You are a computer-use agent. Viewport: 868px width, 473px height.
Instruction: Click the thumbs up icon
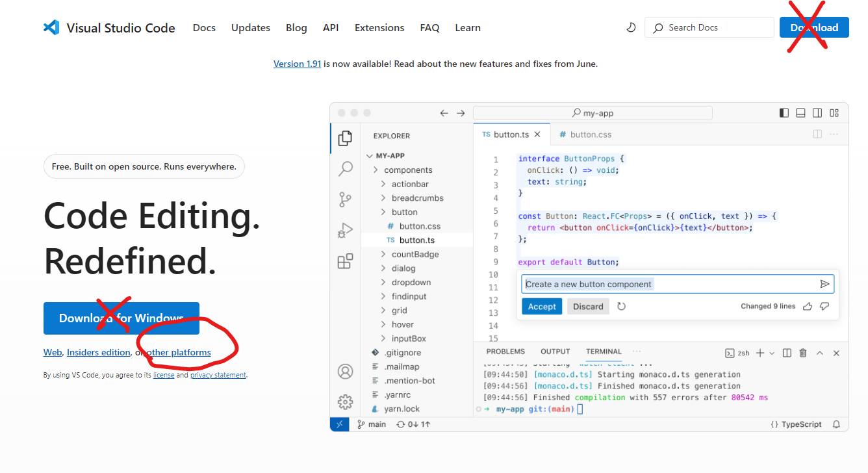click(x=808, y=306)
